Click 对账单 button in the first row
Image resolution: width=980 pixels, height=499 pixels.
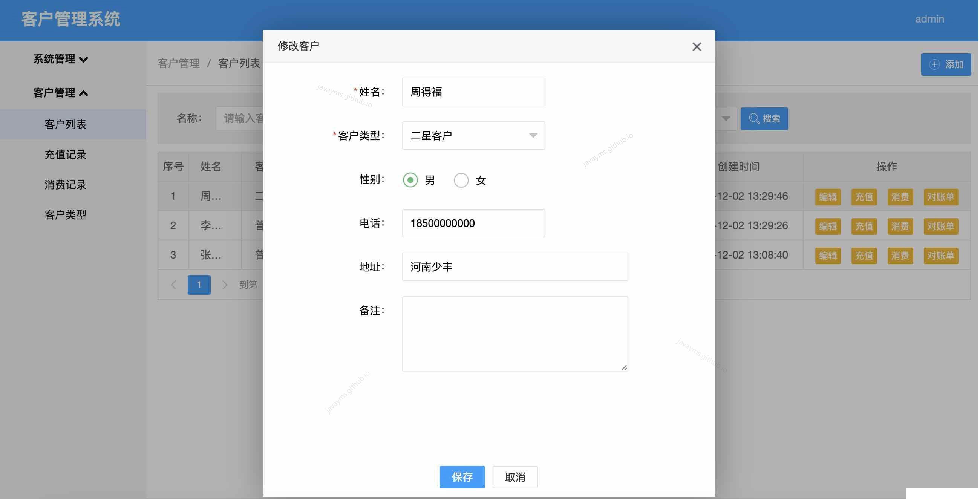click(941, 197)
